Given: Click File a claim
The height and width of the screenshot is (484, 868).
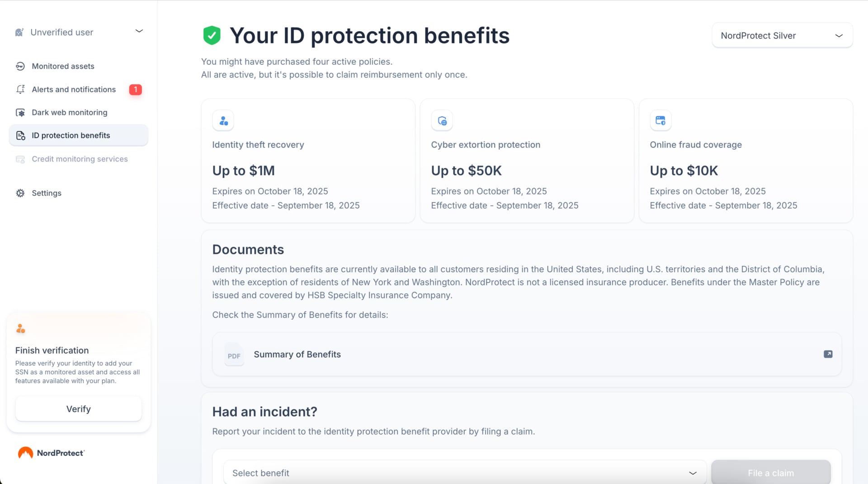Looking at the screenshot, I should [x=771, y=472].
